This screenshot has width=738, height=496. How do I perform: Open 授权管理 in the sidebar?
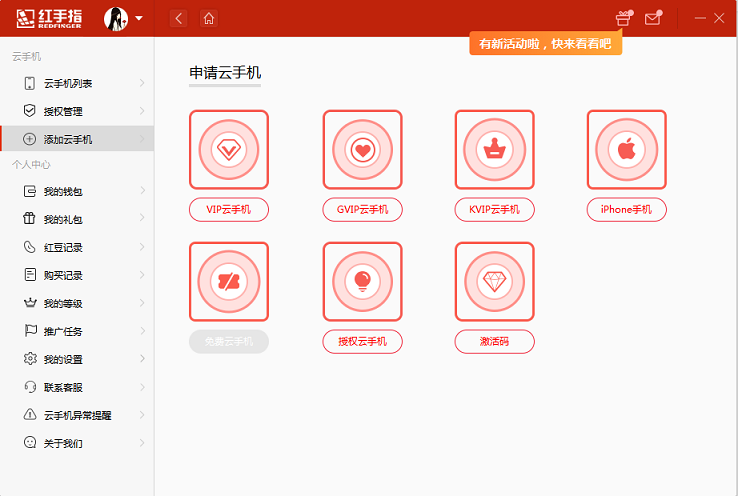pos(77,111)
